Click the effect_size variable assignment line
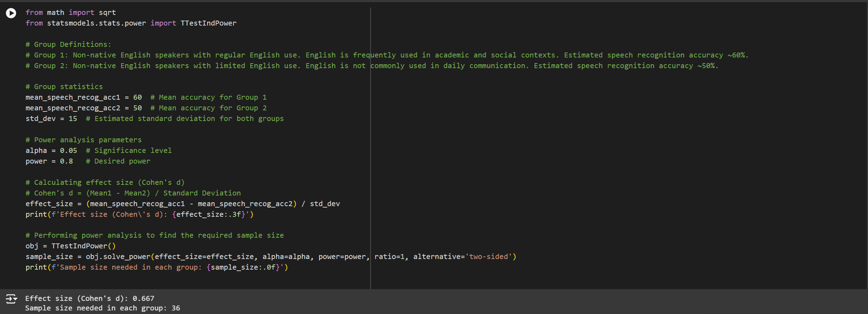868x314 pixels. [x=182, y=204]
